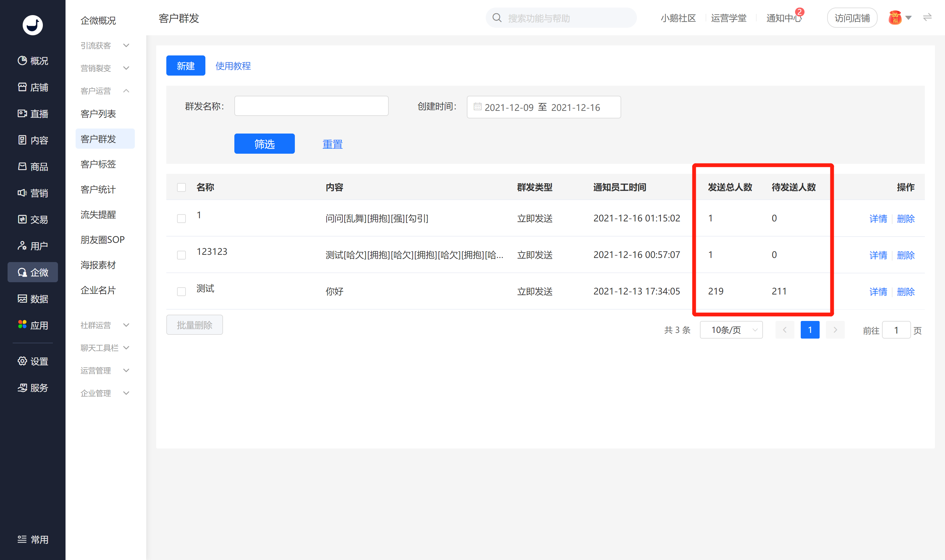Check the row named 123123

click(181, 255)
